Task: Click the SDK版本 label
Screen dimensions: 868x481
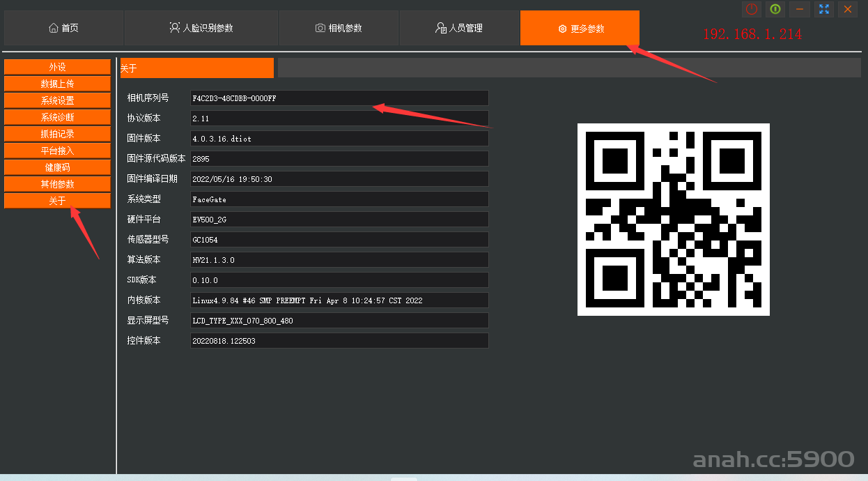Action: pyautogui.click(x=141, y=280)
